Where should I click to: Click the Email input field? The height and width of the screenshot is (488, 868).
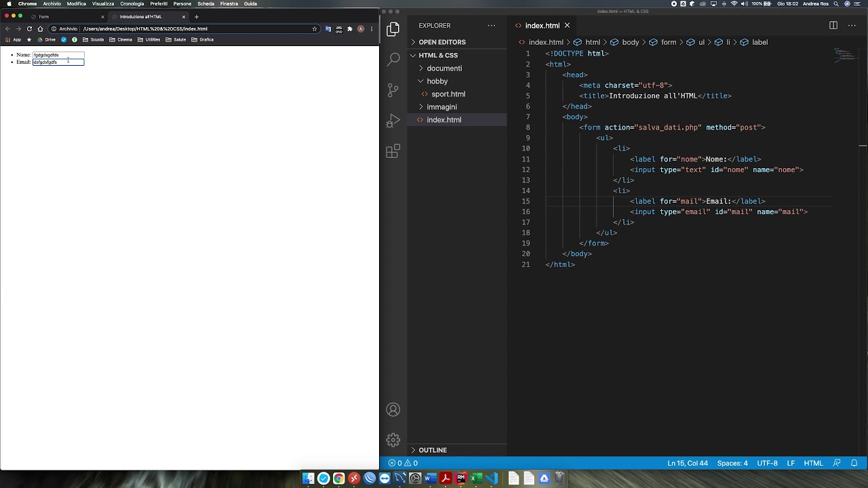58,62
